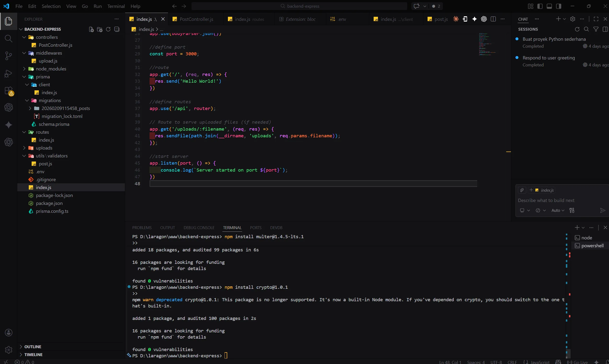Image resolution: width=609 pixels, height=364 pixels.
Task: Open the 'Respond to user greeting' chat session
Action: [562, 61]
